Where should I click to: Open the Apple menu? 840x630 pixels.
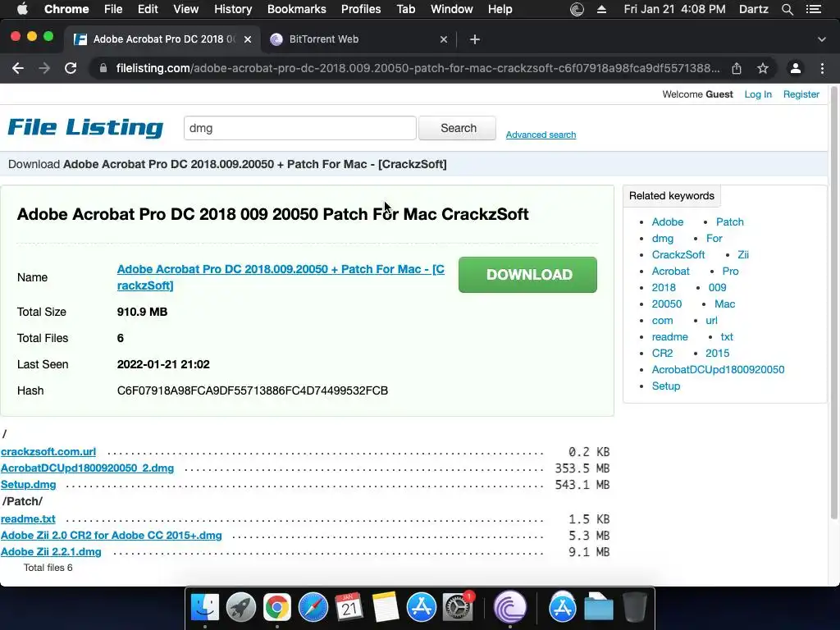(x=22, y=9)
